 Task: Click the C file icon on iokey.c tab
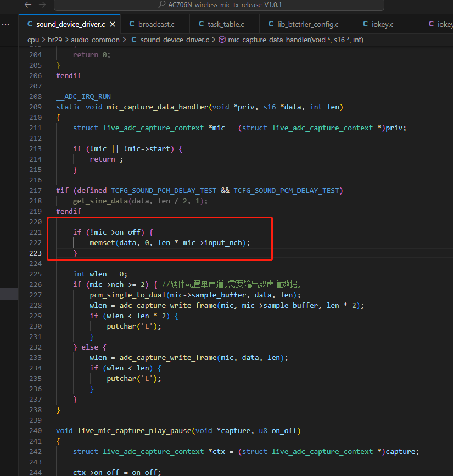click(x=365, y=24)
